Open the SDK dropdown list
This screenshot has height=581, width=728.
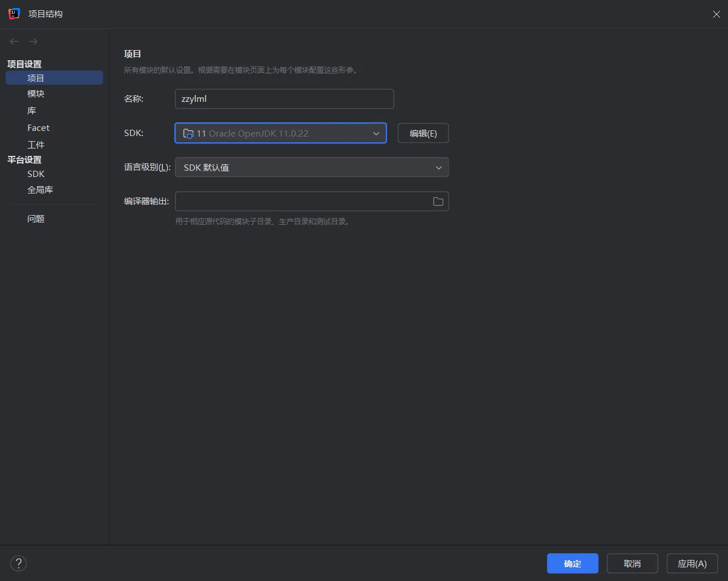[x=376, y=134]
